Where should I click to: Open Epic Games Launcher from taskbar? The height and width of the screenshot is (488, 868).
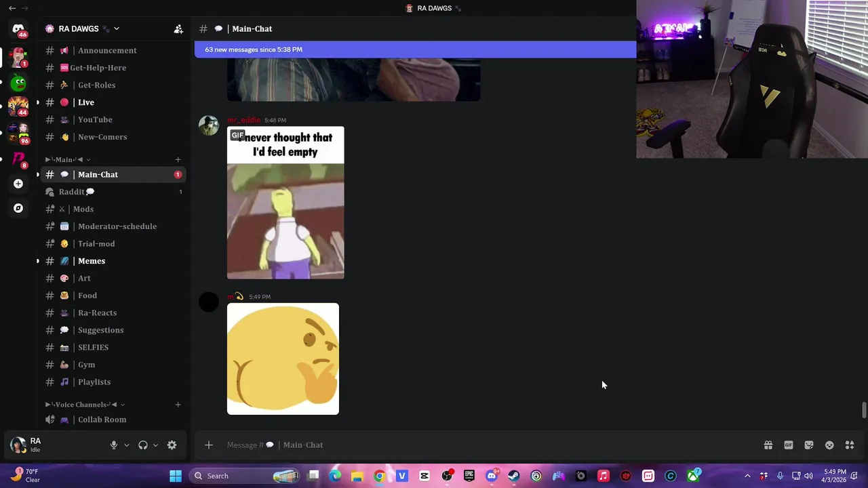469,476
